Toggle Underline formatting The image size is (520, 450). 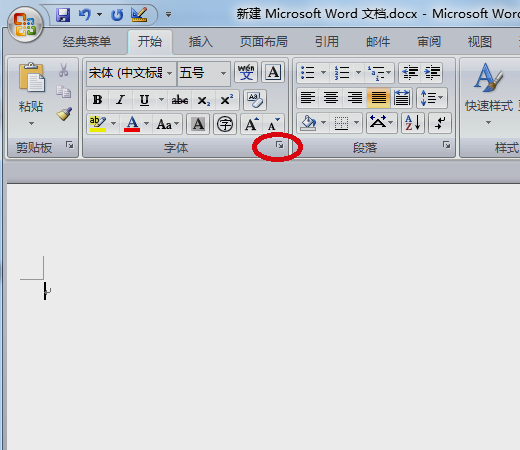pos(144,100)
